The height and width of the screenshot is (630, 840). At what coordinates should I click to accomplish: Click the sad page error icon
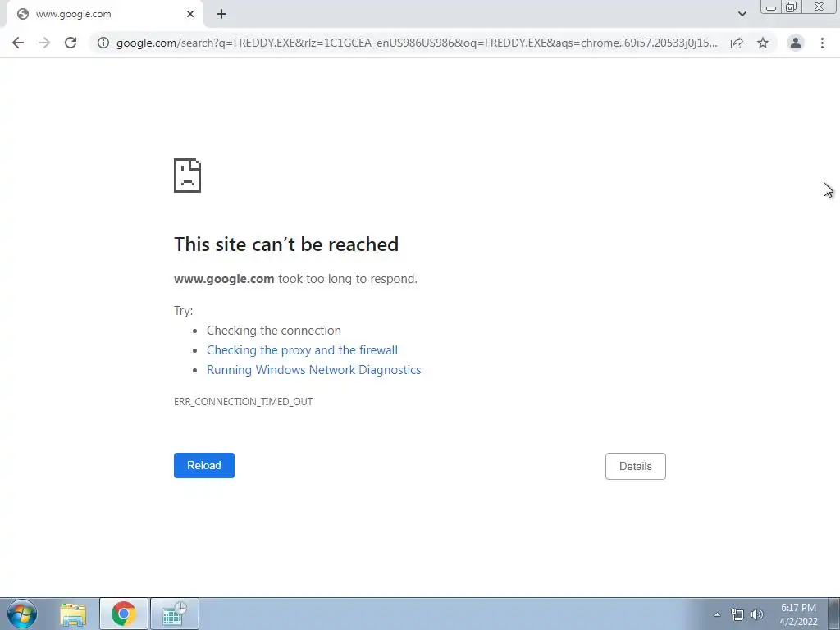click(x=187, y=176)
